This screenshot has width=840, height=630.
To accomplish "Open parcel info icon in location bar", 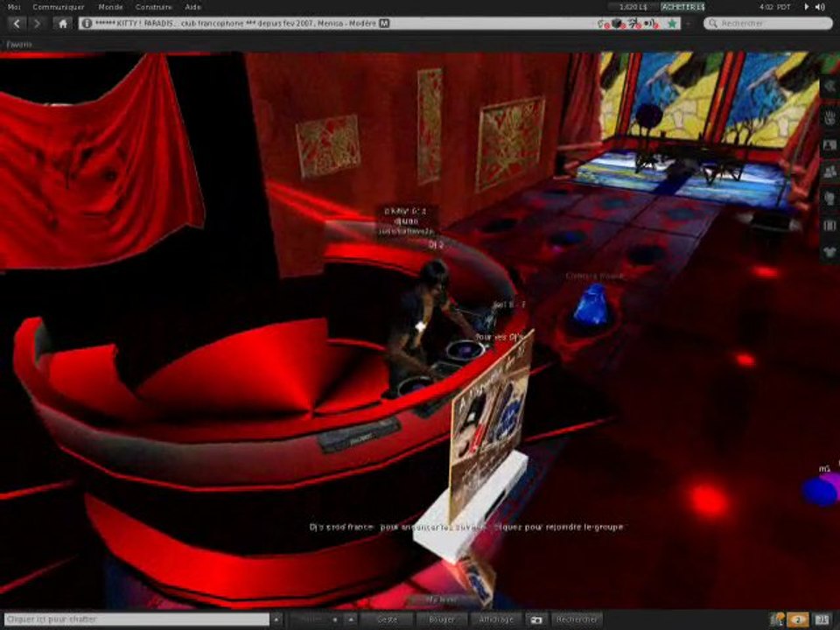I will [87, 24].
